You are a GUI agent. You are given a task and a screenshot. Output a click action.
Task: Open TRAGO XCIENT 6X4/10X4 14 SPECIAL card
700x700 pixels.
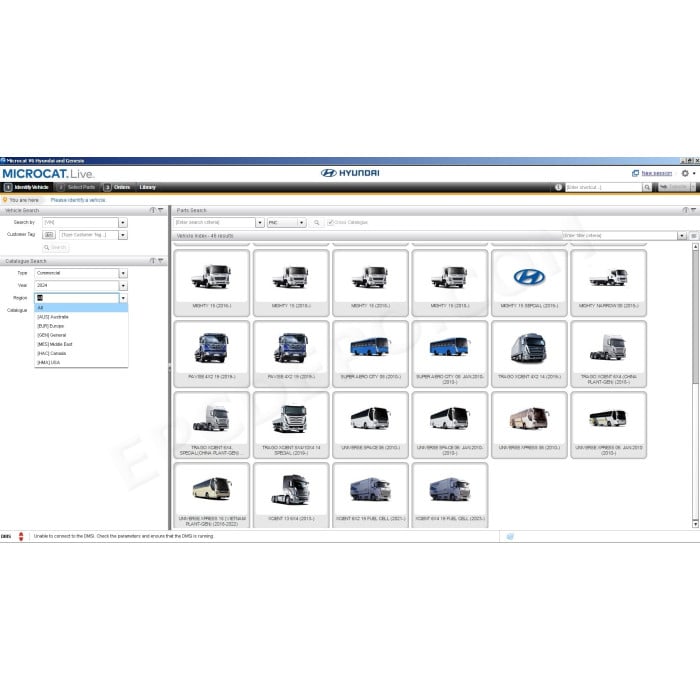point(291,425)
